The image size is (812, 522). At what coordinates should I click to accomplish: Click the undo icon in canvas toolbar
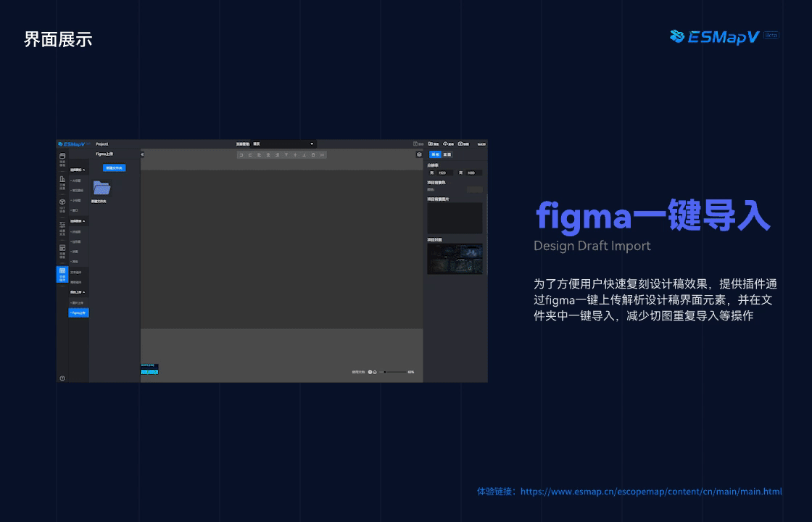pos(241,155)
